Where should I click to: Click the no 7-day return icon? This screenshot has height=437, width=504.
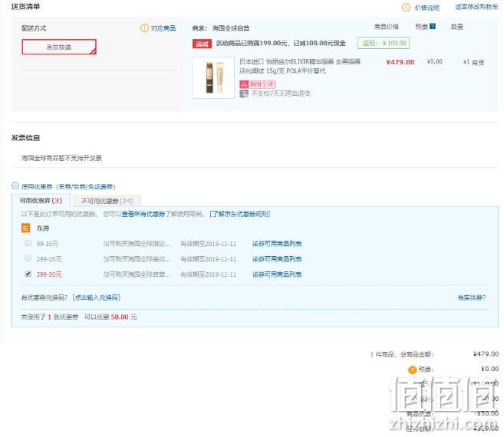click(x=244, y=94)
